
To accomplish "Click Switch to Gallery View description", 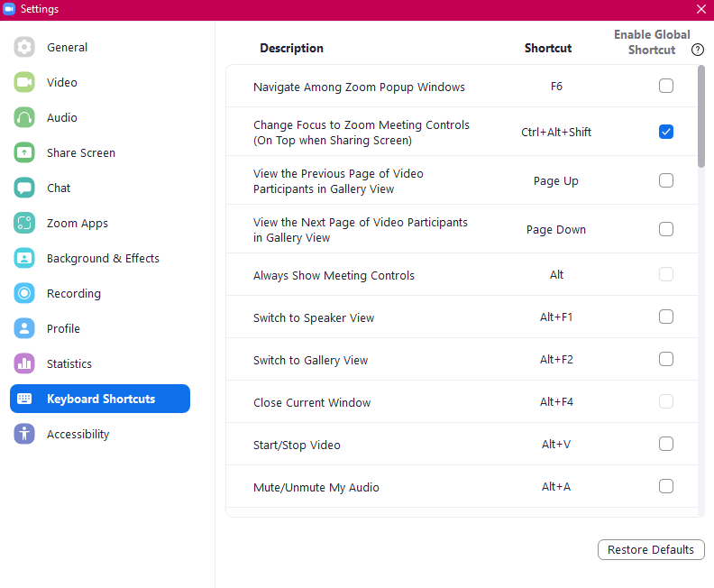I will click(310, 360).
